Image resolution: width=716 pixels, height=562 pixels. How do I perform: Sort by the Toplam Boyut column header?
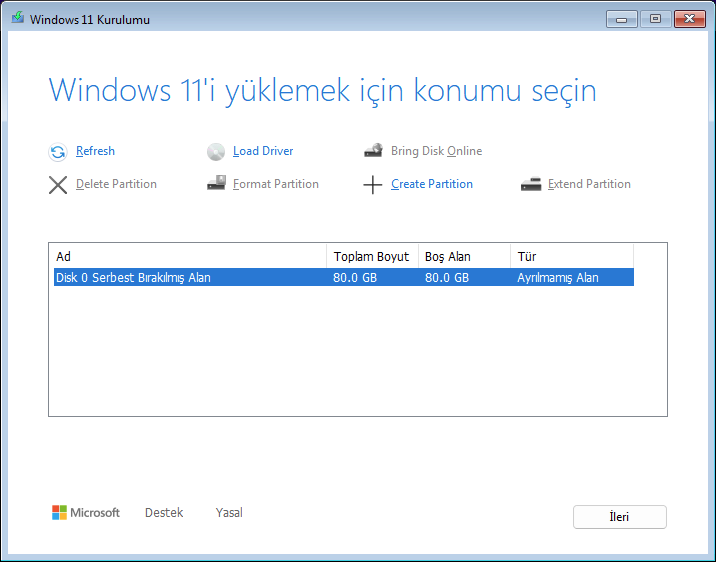coord(373,257)
